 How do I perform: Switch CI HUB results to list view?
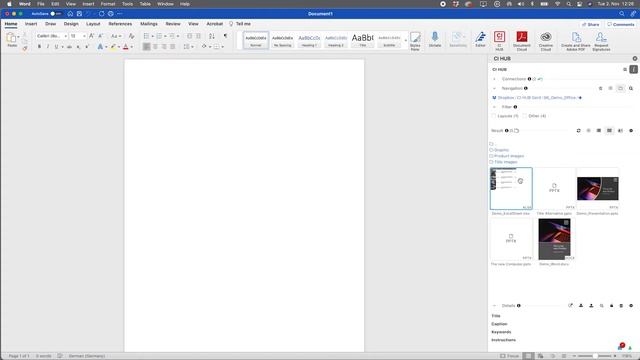click(599, 131)
